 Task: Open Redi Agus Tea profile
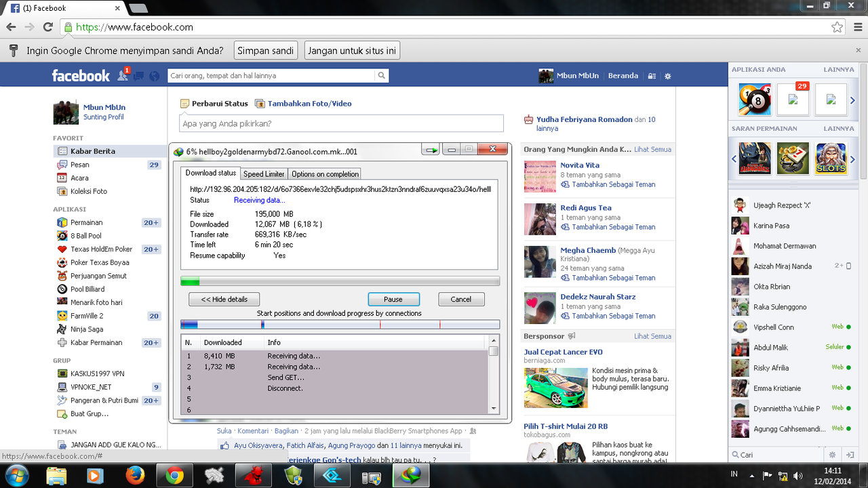click(585, 208)
